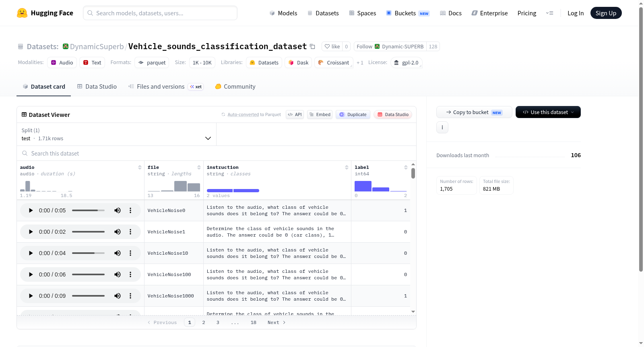The image size is (644, 347).
Task: Play audio for VehicleNoise10 row
Action: [x=31, y=253]
